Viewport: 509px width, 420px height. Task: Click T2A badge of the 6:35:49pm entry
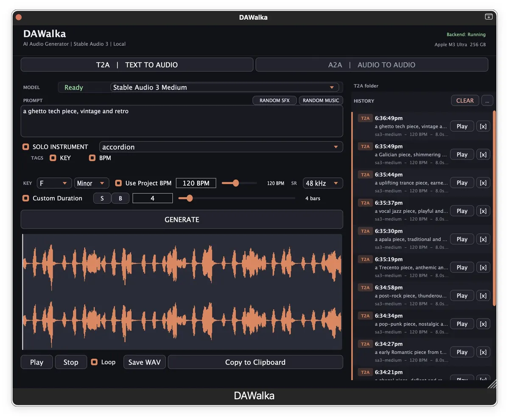pos(365,146)
